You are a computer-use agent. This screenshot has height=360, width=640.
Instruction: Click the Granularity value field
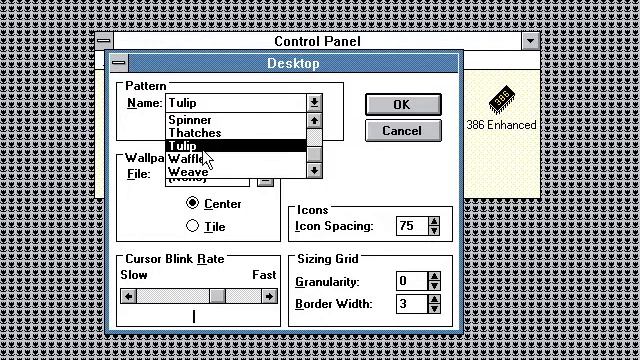[412, 281]
